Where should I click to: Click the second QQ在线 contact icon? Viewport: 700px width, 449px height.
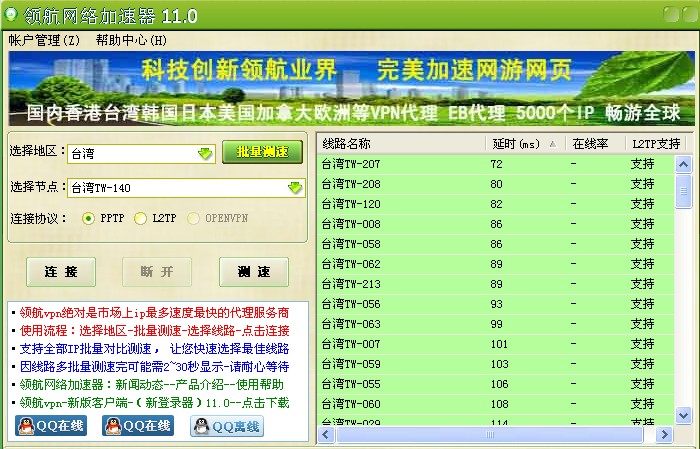pyautogui.click(x=138, y=426)
